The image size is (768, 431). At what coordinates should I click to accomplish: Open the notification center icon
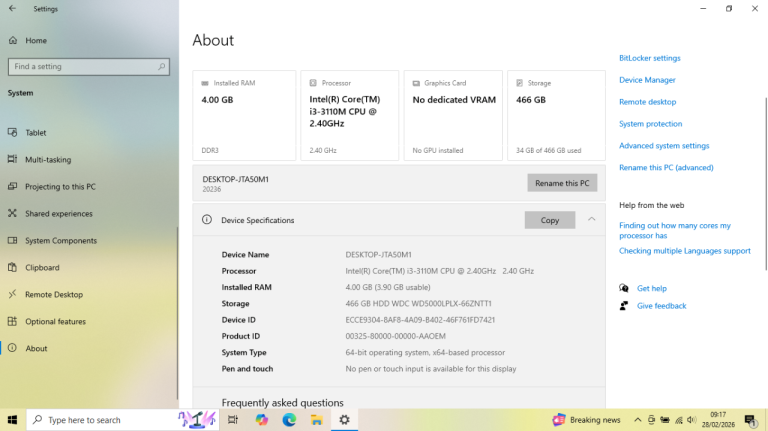751,420
